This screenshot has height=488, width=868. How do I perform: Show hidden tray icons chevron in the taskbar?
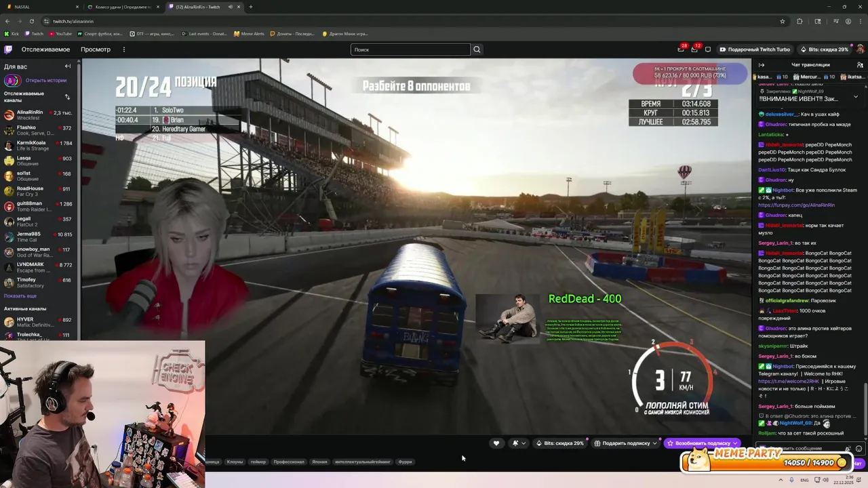pos(780,480)
